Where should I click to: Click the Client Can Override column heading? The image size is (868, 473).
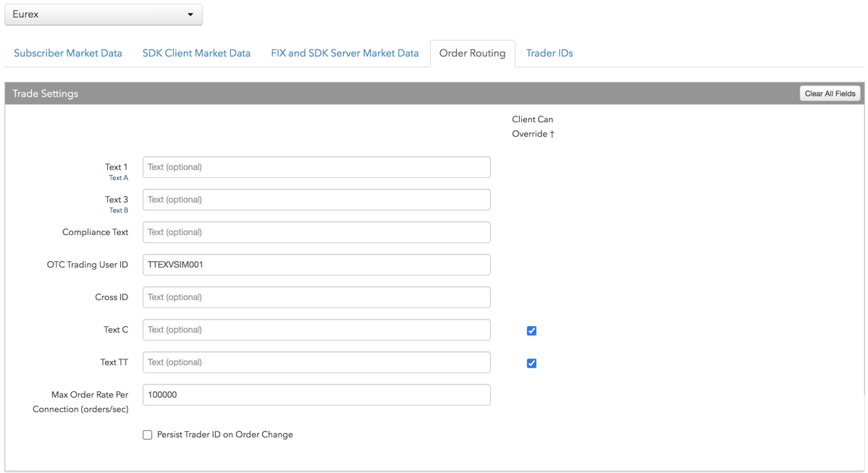(x=533, y=127)
